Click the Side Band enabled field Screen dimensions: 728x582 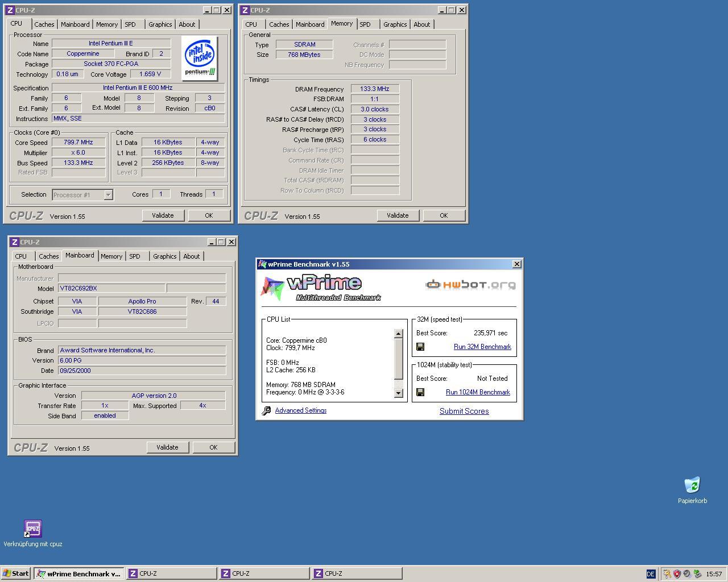point(105,415)
